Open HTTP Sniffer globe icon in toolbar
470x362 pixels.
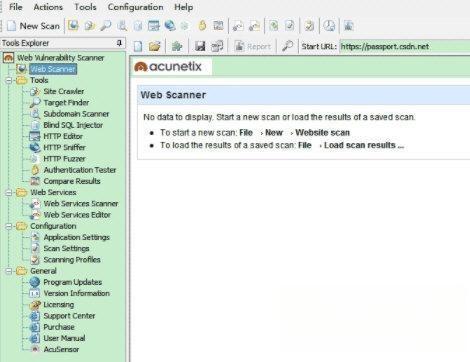click(x=170, y=26)
